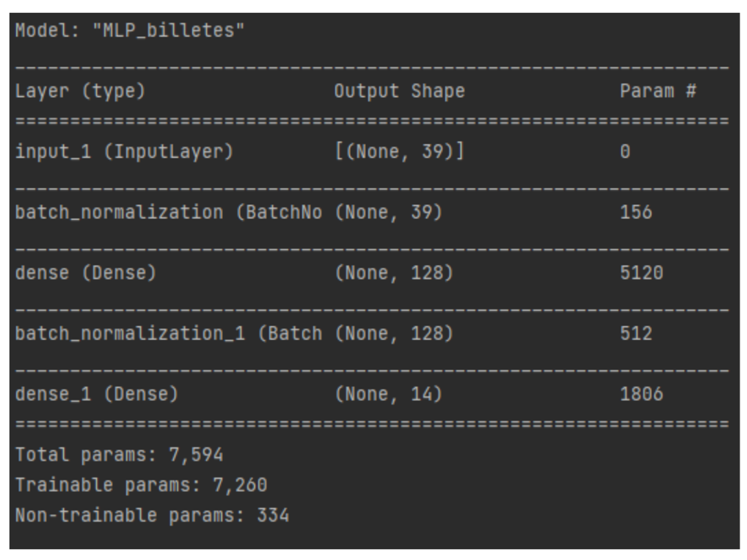Click the 0 param count for input_1

[x=625, y=152]
